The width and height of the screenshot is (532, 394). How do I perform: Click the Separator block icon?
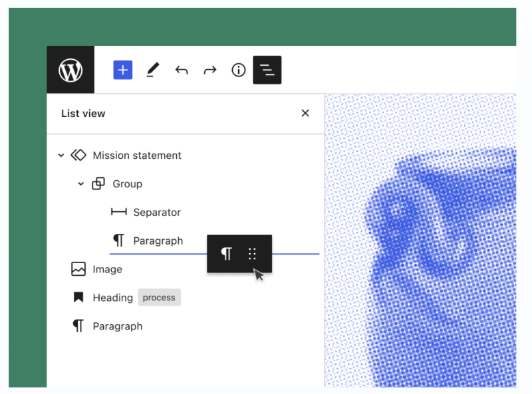pos(120,212)
